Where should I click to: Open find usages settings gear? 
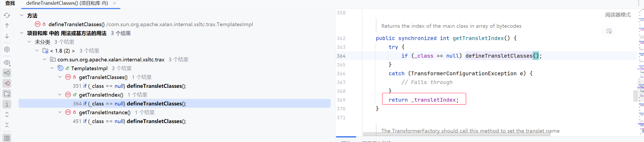[7, 49]
